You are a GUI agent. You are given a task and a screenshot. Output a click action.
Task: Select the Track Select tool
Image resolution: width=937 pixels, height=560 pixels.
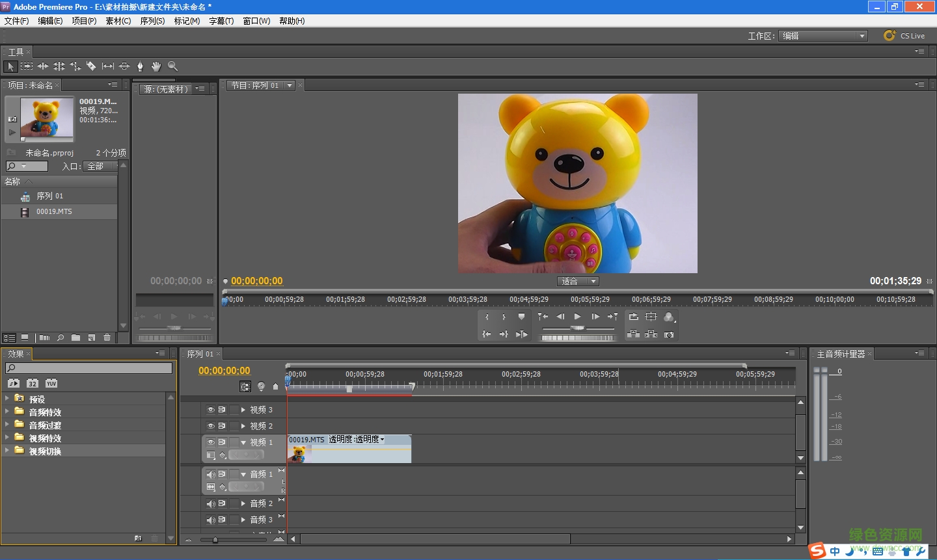27,66
